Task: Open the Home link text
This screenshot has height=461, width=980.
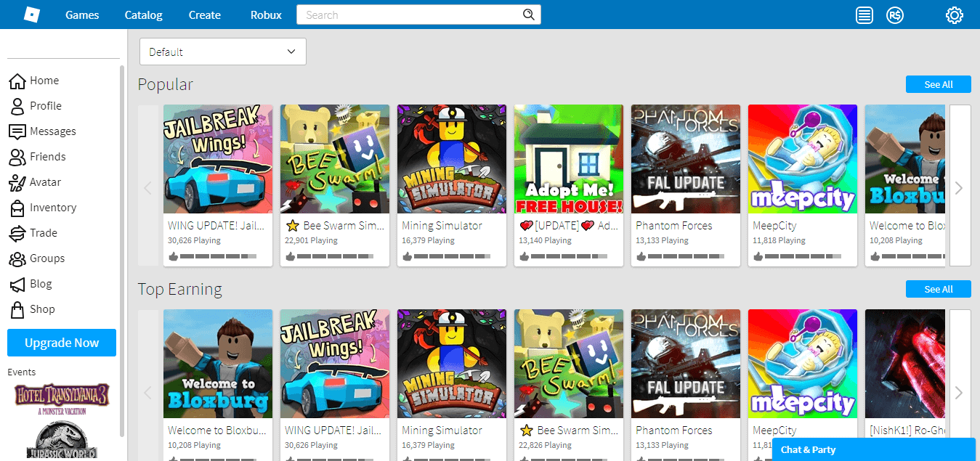Action: [x=44, y=81]
